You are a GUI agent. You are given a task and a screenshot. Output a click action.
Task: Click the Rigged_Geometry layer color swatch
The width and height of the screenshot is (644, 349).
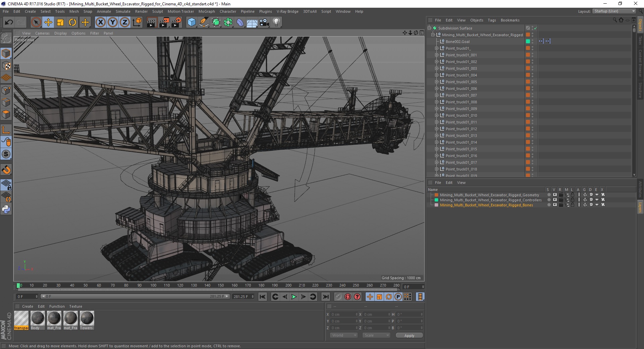(436, 195)
